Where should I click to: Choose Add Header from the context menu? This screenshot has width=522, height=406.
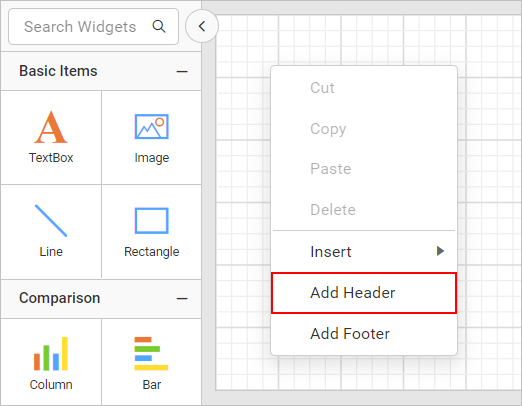tap(364, 293)
